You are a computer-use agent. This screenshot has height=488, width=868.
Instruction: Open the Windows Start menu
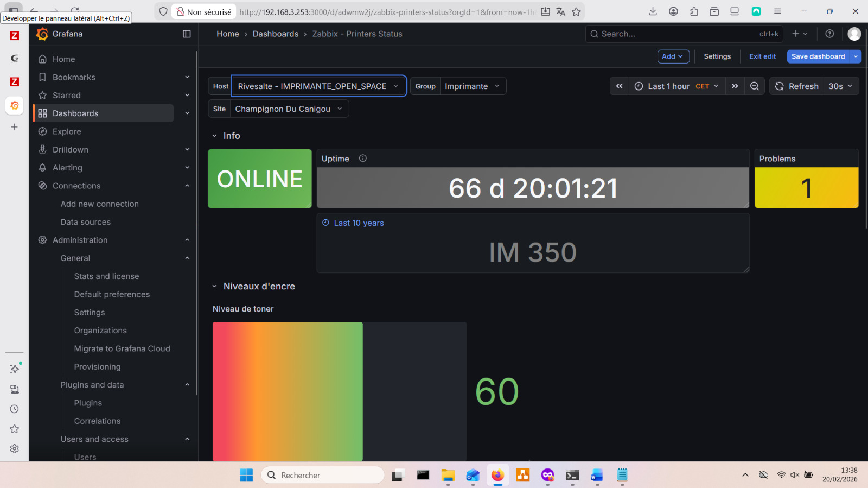click(246, 476)
